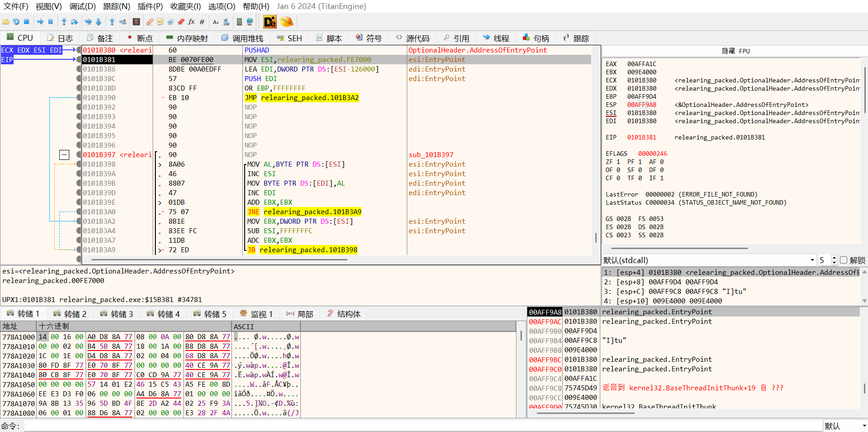
Task: Open the 调试(D) menu
Action: coord(82,6)
